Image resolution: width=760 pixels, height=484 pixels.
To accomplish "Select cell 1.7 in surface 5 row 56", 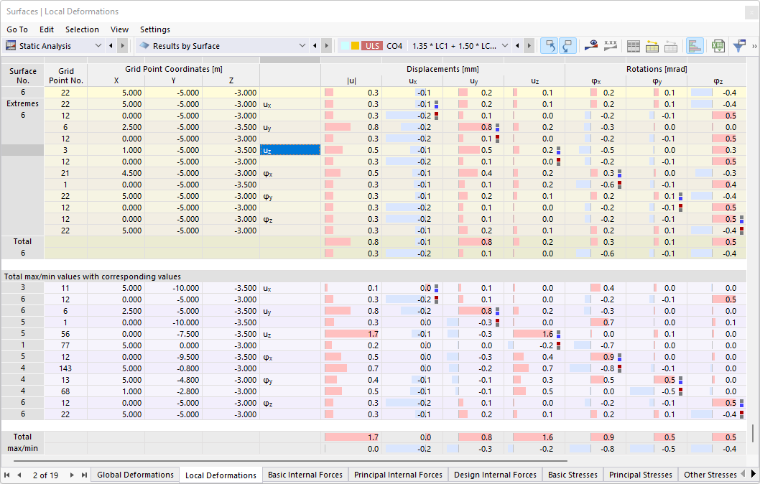I will point(351,334).
